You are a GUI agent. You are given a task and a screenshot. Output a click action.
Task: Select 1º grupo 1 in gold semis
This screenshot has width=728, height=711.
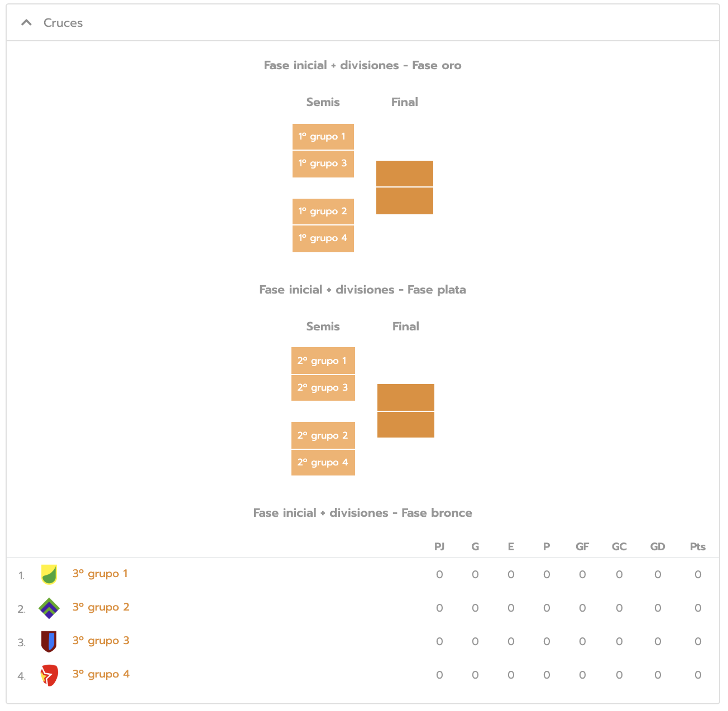[x=323, y=137]
